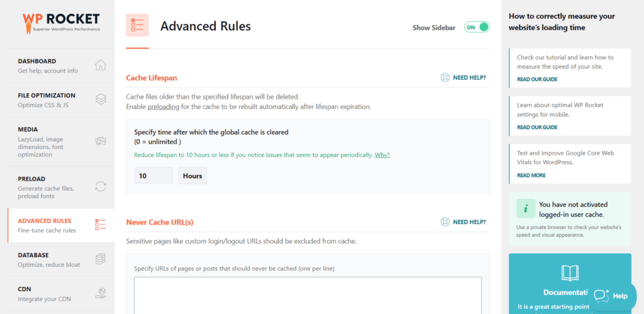Click the Advanced Rules checklist sidebar icon
644x314 pixels.
point(101,225)
